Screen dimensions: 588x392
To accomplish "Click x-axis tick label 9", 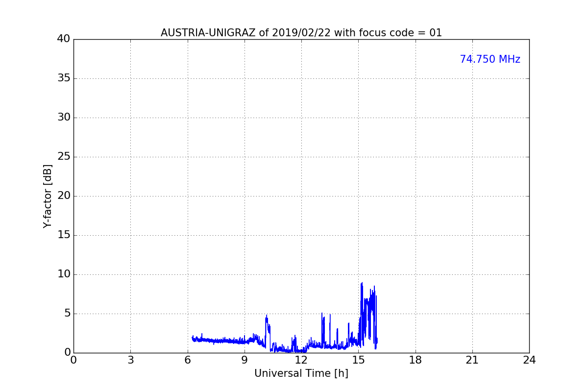I will (x=245, y=360).
